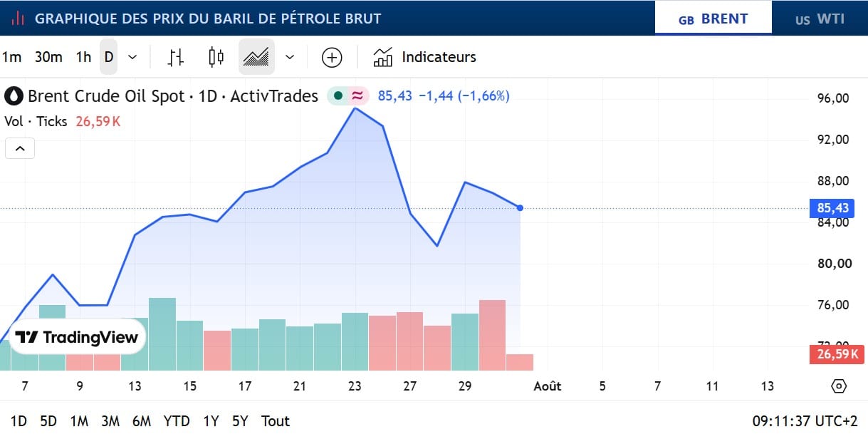Select the area chart style icon
This screenshot has width=868, height=439.
[256, 57]
